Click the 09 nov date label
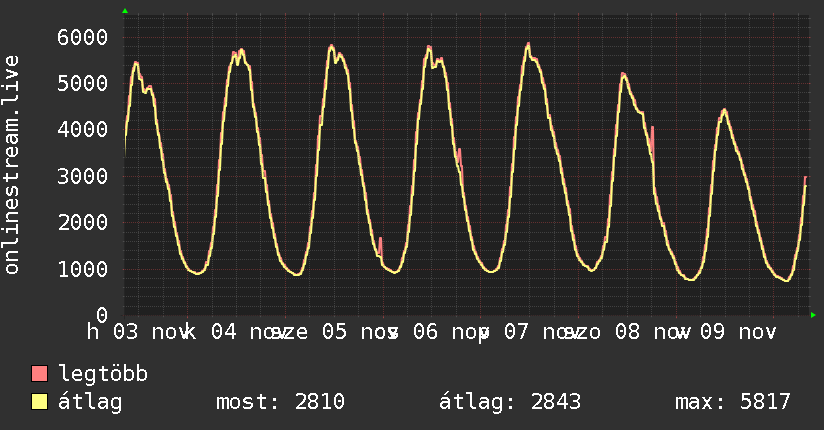Image resolution: width=824 pixels, height=430 pixels. [x=738, y=332]
